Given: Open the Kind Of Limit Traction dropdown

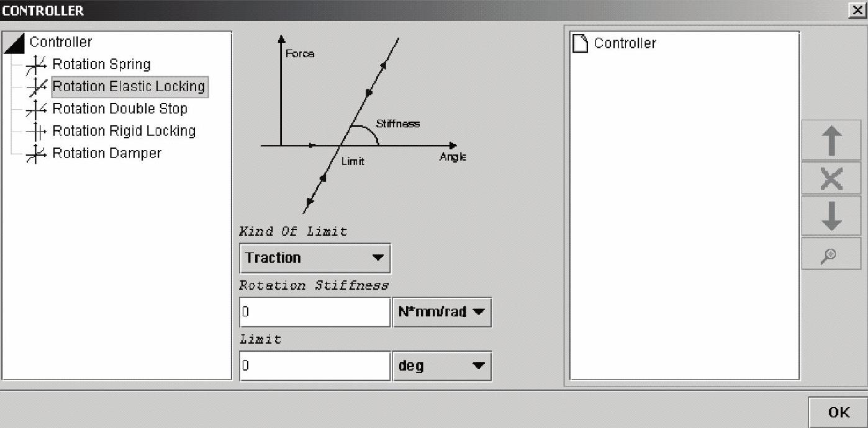Looking at the screenshot, I should (x=315, y=258).
